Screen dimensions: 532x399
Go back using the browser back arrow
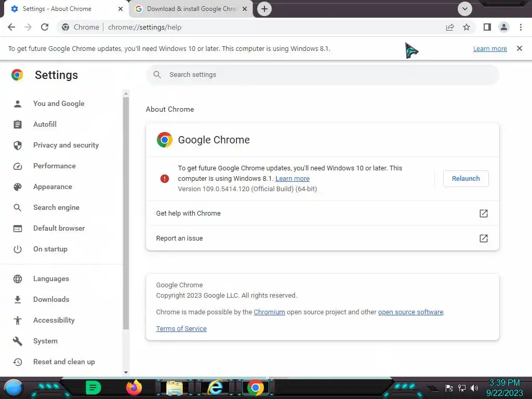tap(11, 27)
